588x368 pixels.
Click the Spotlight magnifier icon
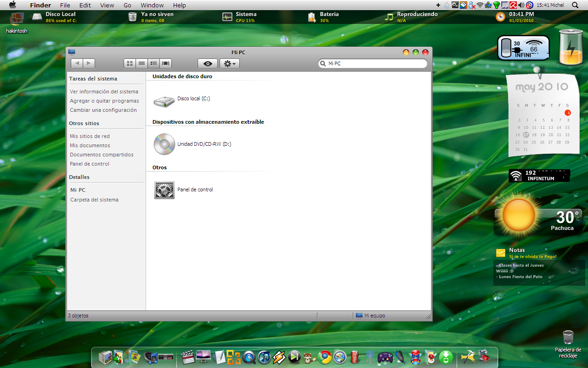coord(575,5)
